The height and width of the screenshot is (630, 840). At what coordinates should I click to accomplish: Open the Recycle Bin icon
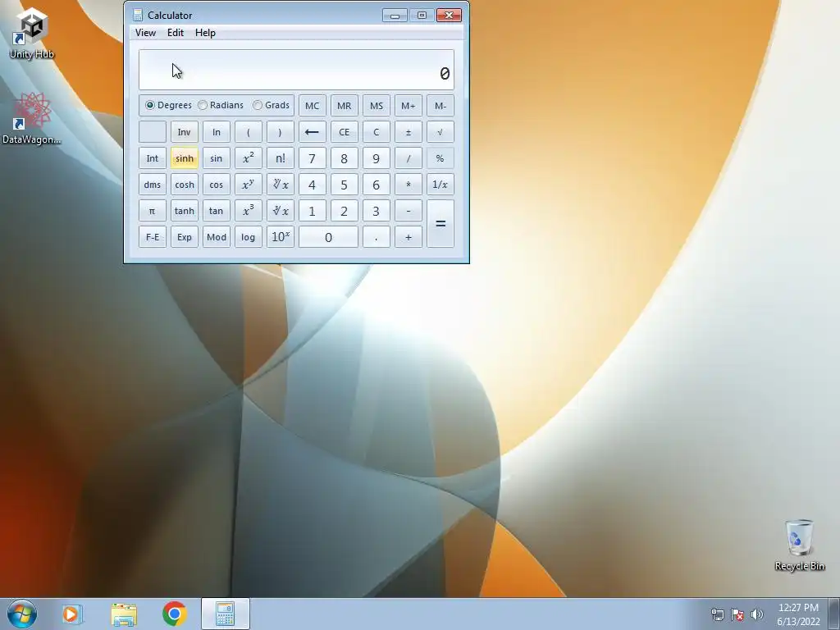[799, 545]
